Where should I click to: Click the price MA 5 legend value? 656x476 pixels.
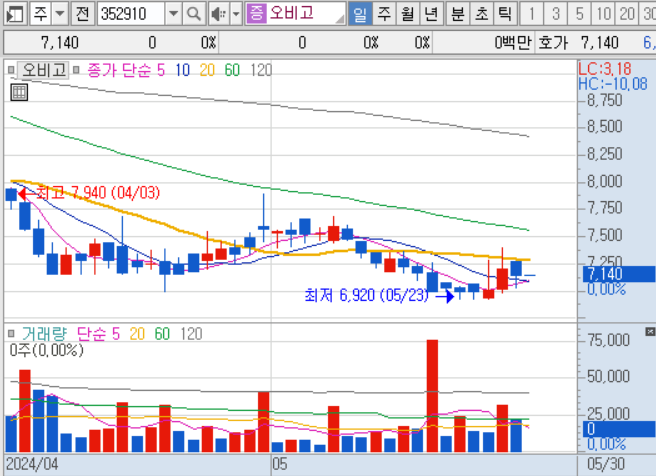tap(161, 70)
